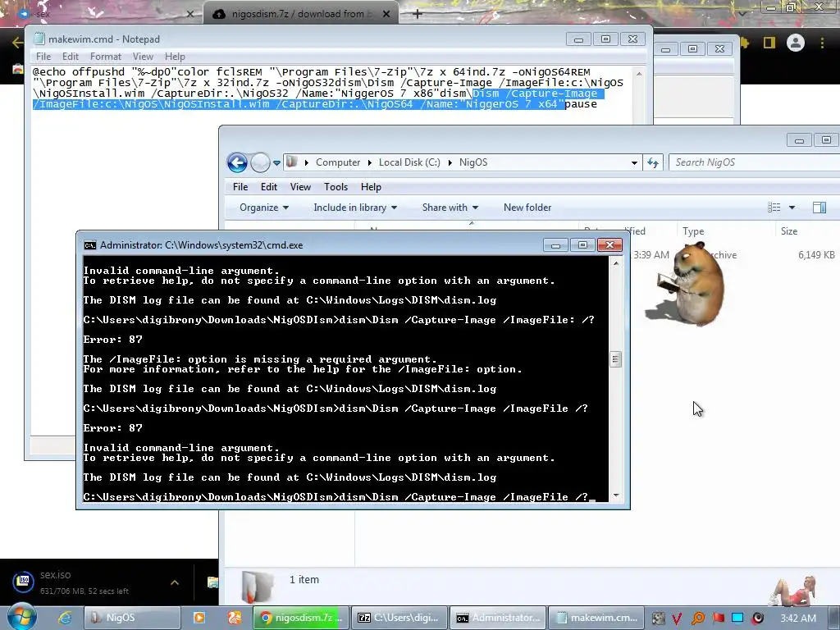Viewport: 840px width, 630px height.
Task: Close the nigosdism.7z Chrome tab
Action: click(x=386, y=15)
